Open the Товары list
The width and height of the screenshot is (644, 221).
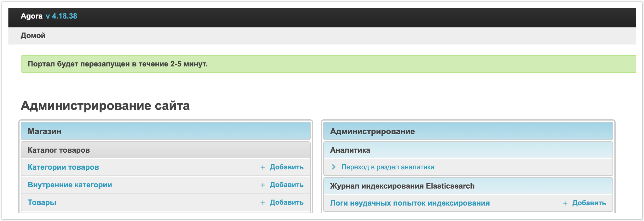click(x=42, y=202)
